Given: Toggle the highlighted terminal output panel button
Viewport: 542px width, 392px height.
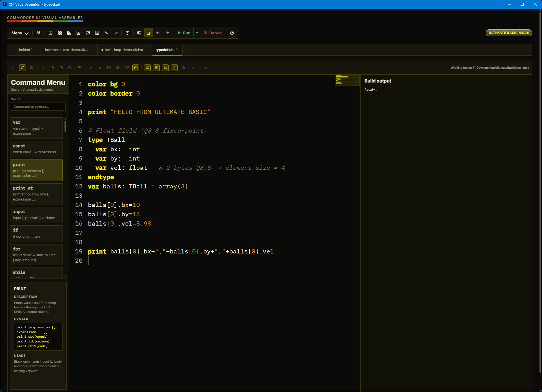Looking at the screenshot, I should pos(136,68).
